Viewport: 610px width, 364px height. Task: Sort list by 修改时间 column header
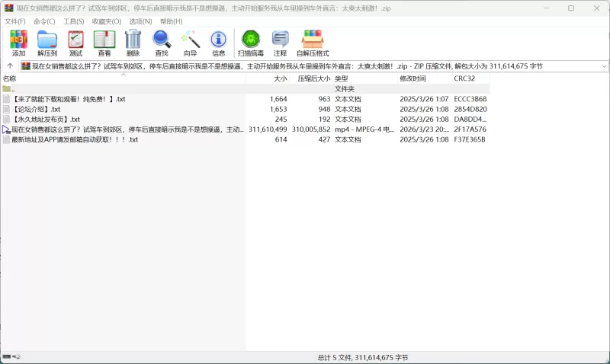pos(413,78)
